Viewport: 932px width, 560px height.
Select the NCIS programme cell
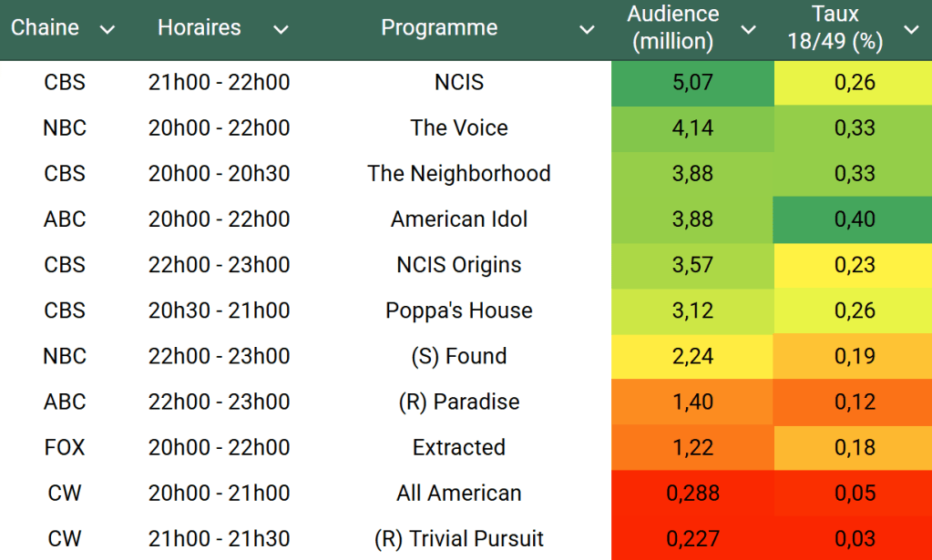pyautogui.click(x=458, y=83)
